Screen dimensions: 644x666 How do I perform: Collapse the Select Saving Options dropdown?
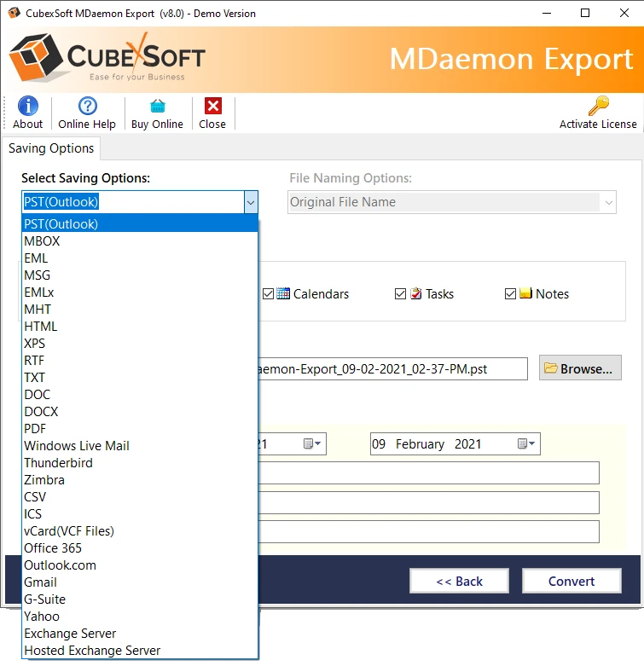[x=250, y=202]
